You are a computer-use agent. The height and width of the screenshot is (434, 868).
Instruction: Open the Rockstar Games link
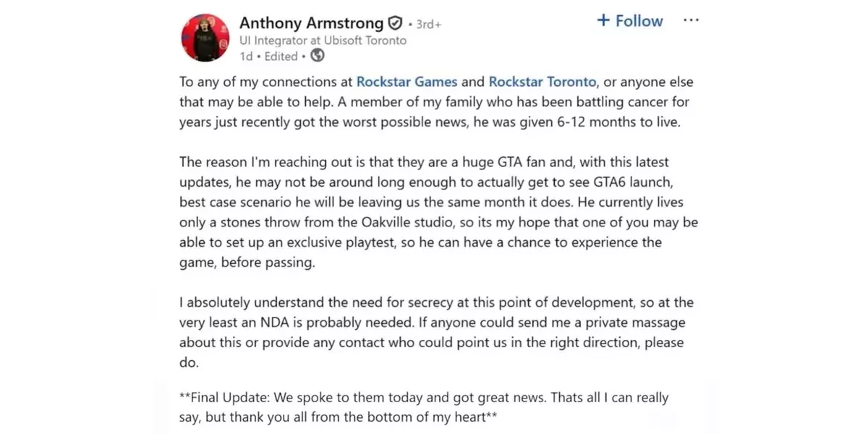[x=406, y=81]
